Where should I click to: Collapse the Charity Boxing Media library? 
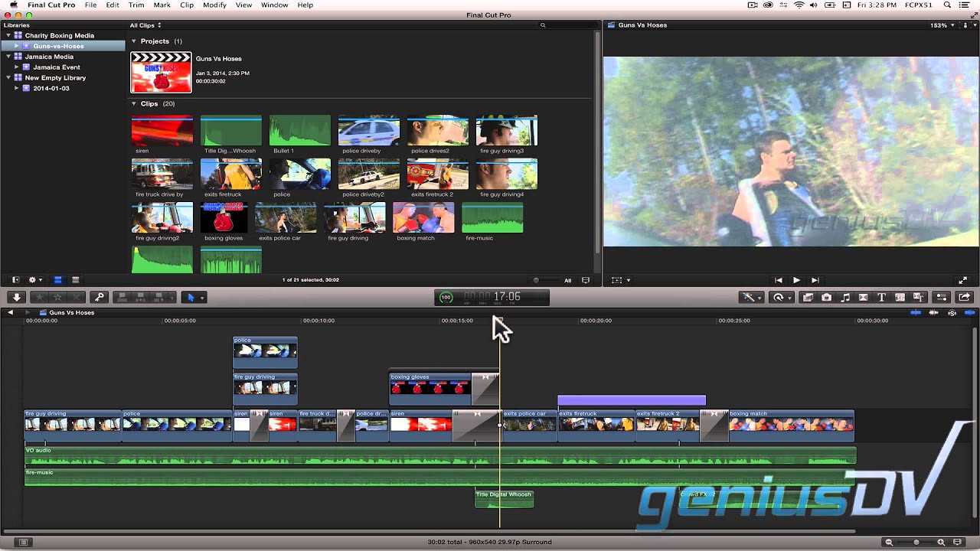point(8,35)
